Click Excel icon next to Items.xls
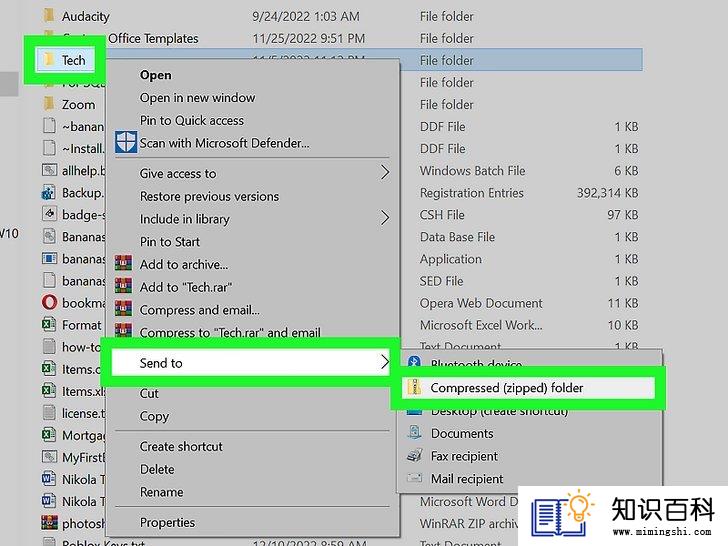 pos(49,390)
